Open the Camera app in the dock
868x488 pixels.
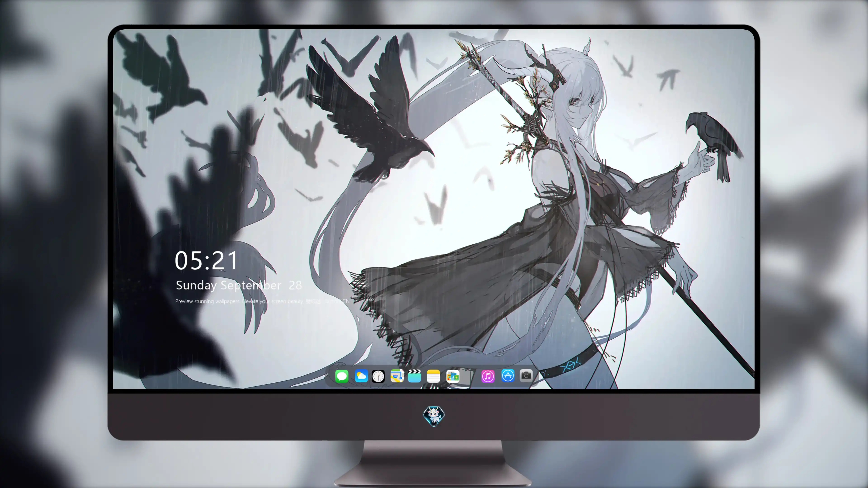click(x=526, y=375)
